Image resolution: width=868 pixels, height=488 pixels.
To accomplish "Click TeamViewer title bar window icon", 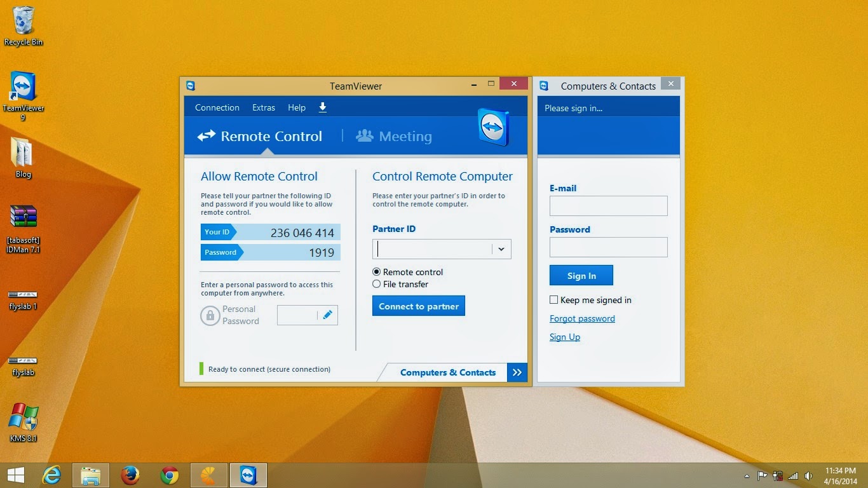I will pos(191,86).
